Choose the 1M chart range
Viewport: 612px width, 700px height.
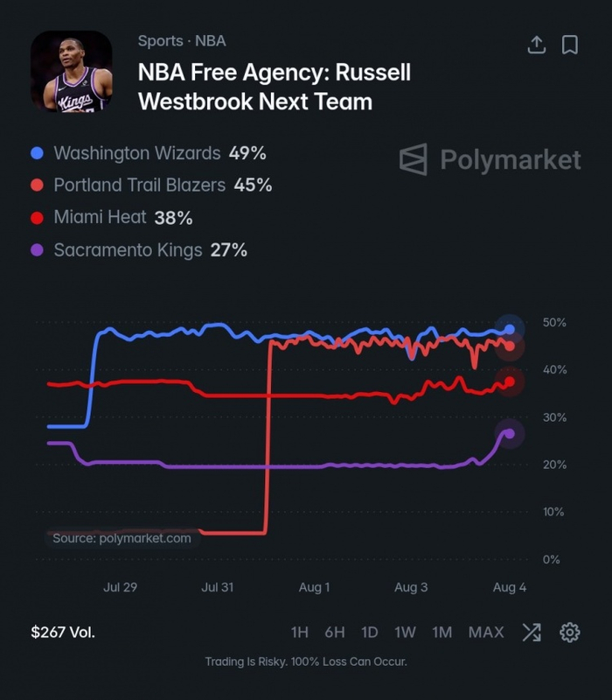tap(442, 632)
